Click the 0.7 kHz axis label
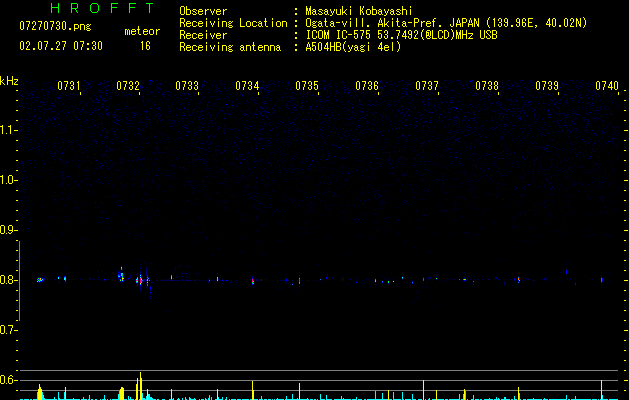Screen dimensions: 629x400 8,330
